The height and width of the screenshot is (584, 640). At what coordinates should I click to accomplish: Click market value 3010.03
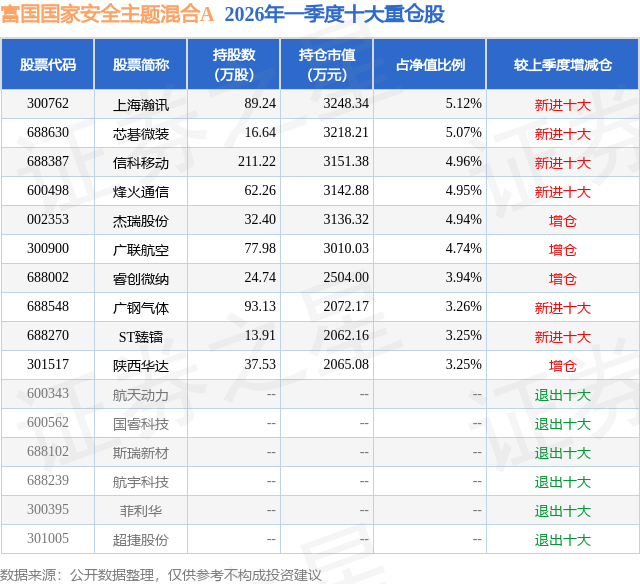click(x=346, y=249)
